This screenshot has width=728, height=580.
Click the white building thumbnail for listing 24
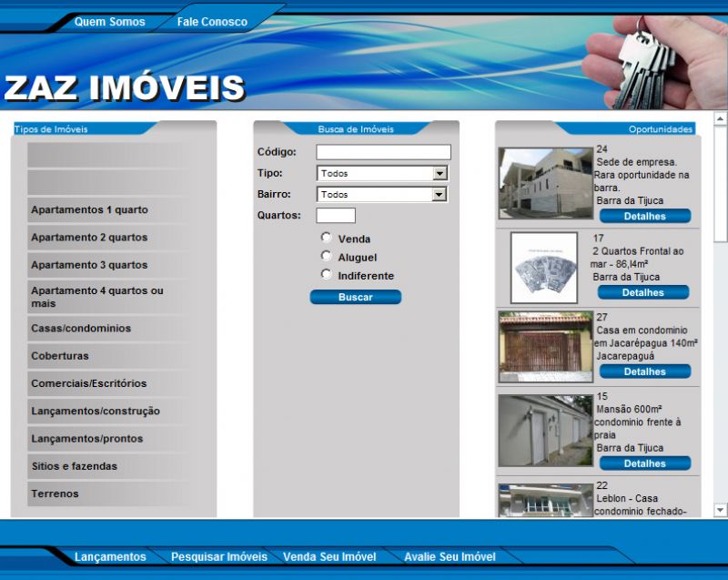click(x=545, y=183)
